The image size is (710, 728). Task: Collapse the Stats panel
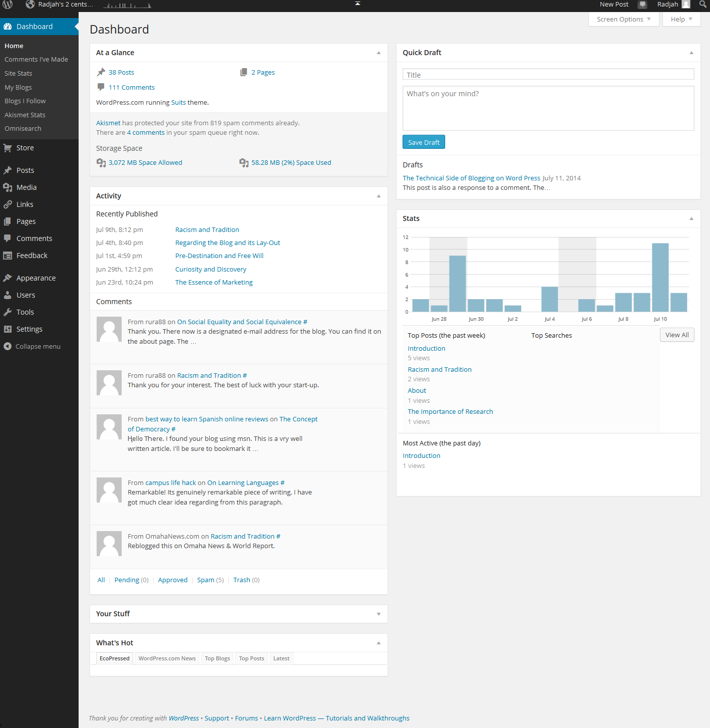pos(691,218)
